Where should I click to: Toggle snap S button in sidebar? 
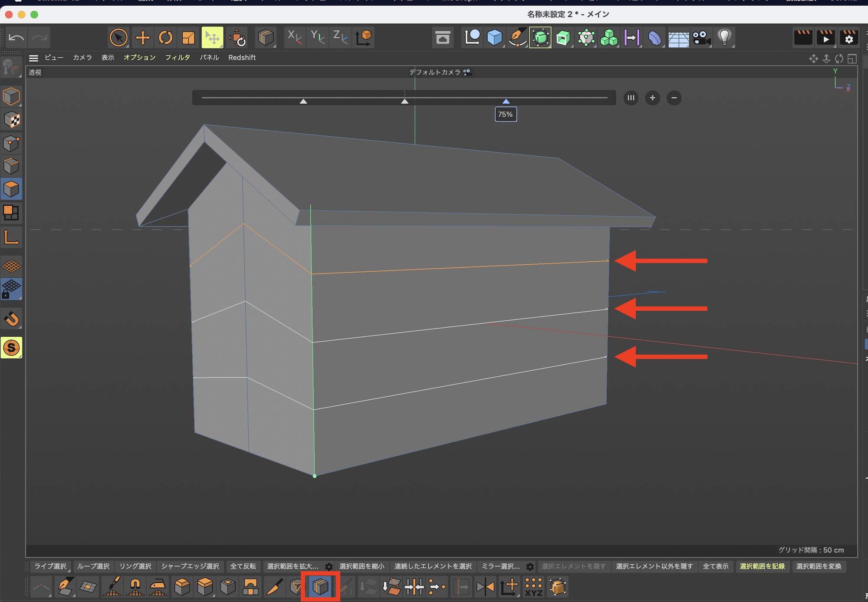click(11, 348)
